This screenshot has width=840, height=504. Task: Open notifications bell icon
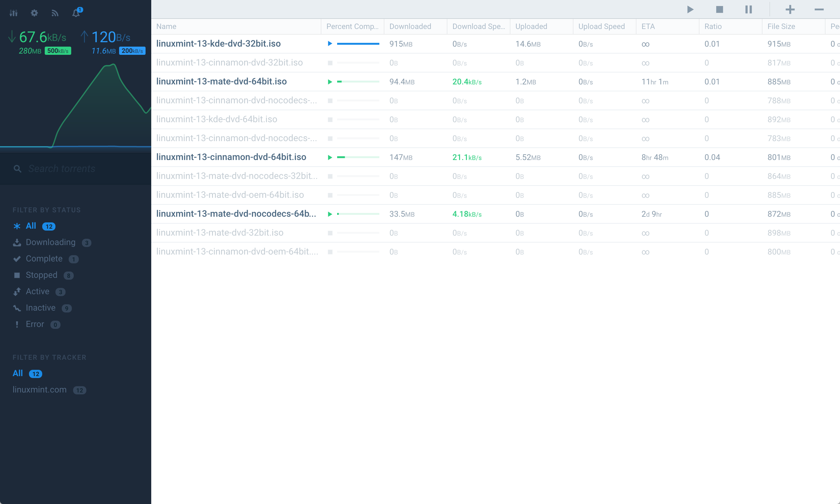click(76, 13)
